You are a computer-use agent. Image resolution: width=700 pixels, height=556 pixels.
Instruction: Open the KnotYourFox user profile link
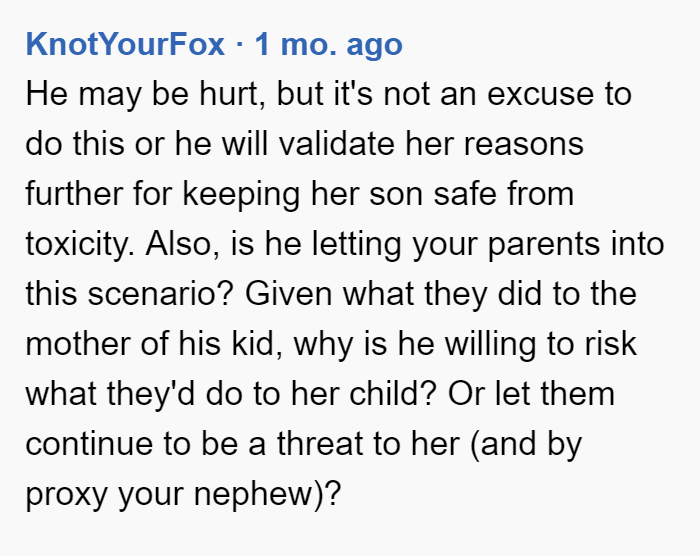[125, 44]
